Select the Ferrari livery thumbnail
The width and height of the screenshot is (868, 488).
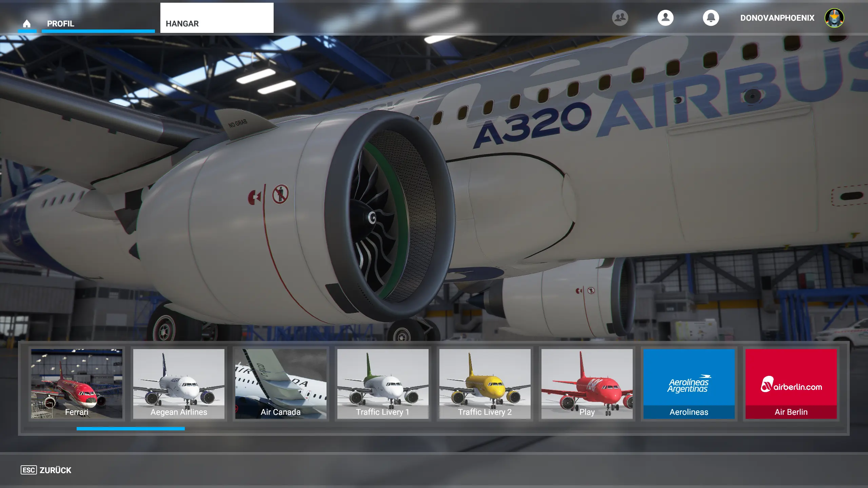(77, 384)
